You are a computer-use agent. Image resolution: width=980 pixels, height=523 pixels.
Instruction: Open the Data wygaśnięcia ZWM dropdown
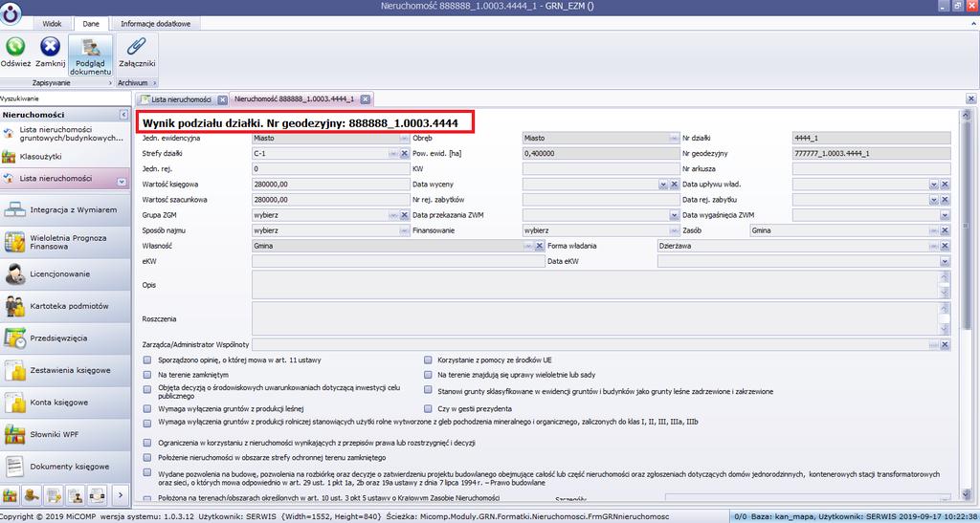tap(945, 215)
